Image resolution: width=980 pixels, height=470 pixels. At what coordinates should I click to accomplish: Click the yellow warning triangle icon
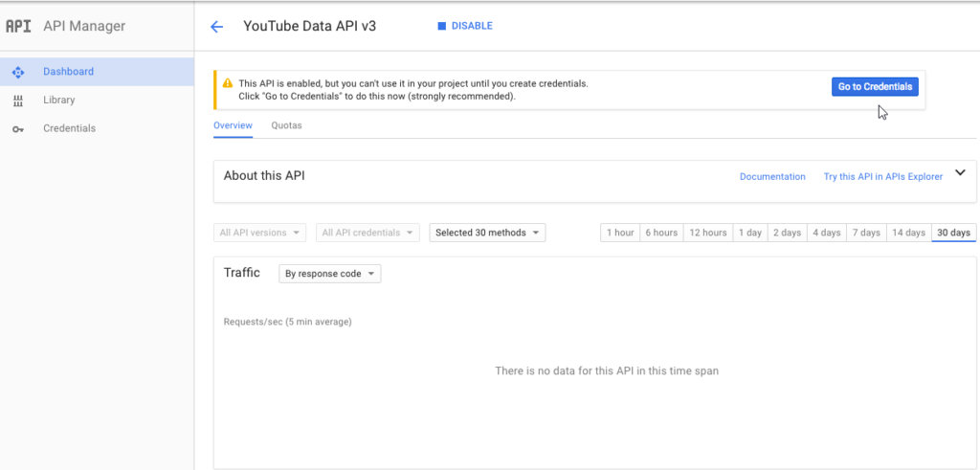(227, 83)
